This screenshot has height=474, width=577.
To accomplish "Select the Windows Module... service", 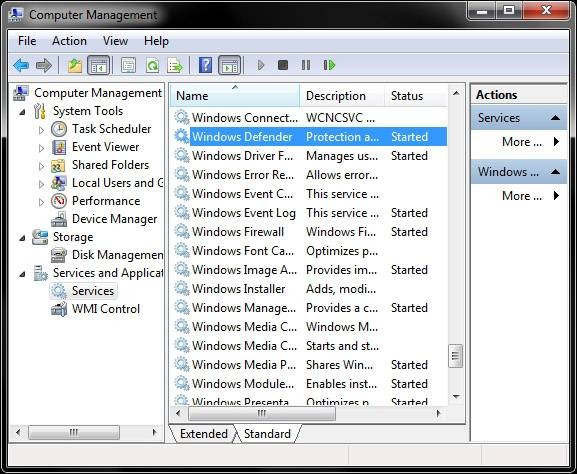I will (310, 384).
